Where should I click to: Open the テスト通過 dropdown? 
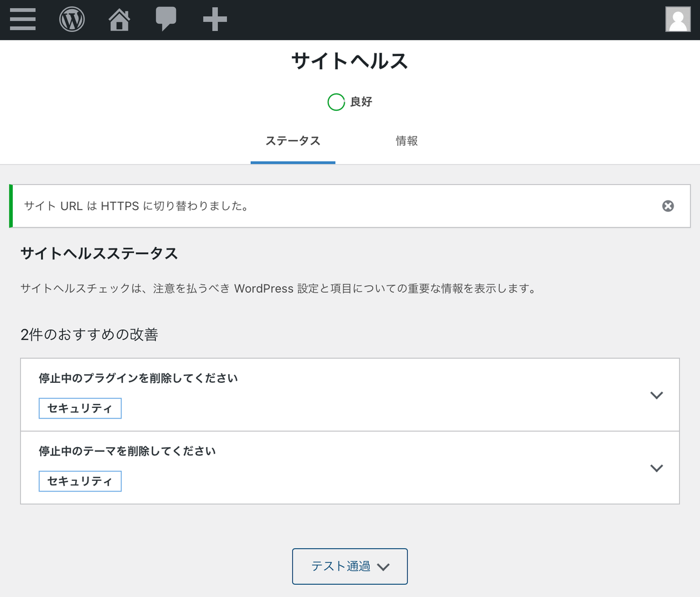tap(349, 566)
